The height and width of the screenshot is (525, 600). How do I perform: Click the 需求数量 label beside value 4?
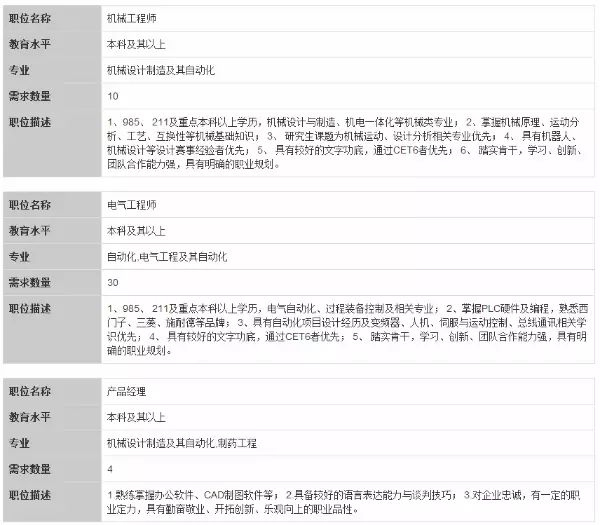click(29, 469)
